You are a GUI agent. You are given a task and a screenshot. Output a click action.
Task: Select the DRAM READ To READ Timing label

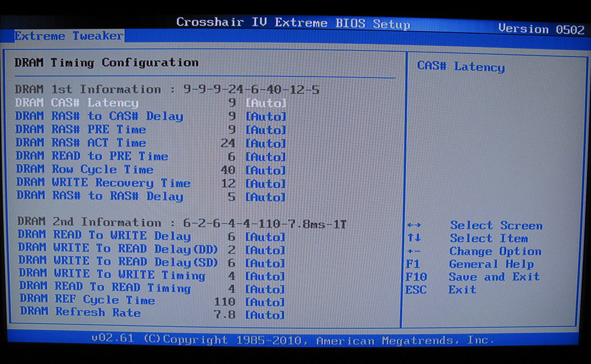tap(105, 287)
